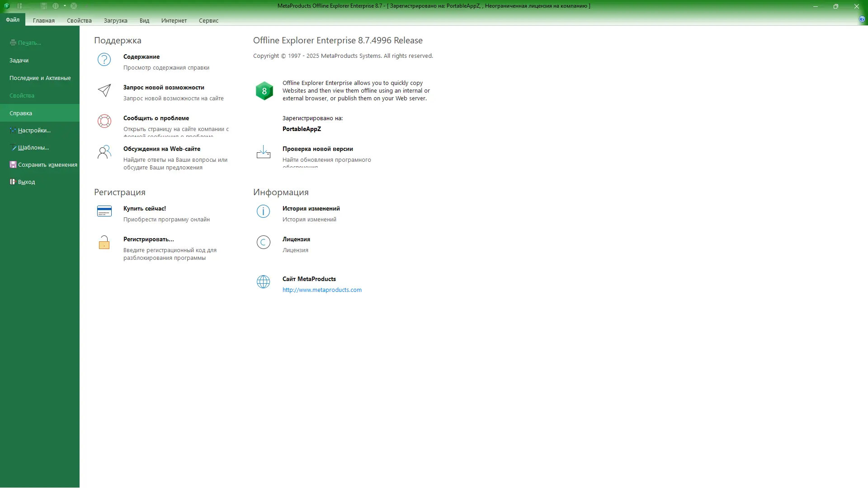Image resolution: width=868 pixels, height=488 pixels.
Task: Switch to the Загрузка ribbon tab
Action: point(115,20)
